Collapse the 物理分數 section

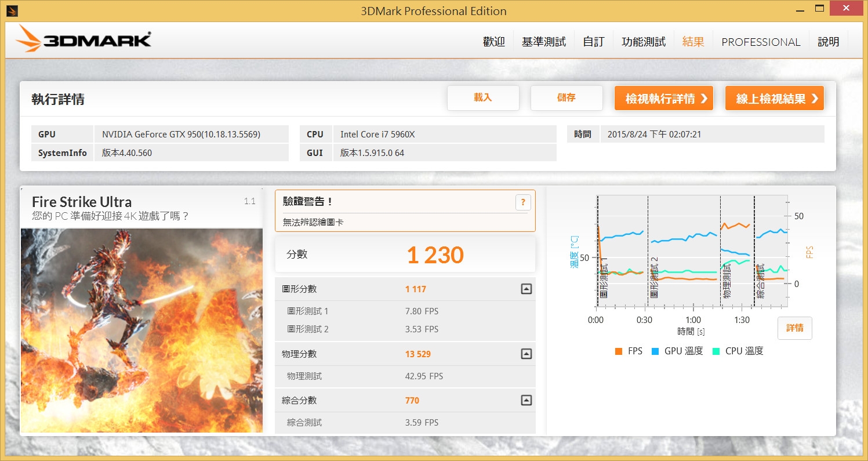click(526, 354)
